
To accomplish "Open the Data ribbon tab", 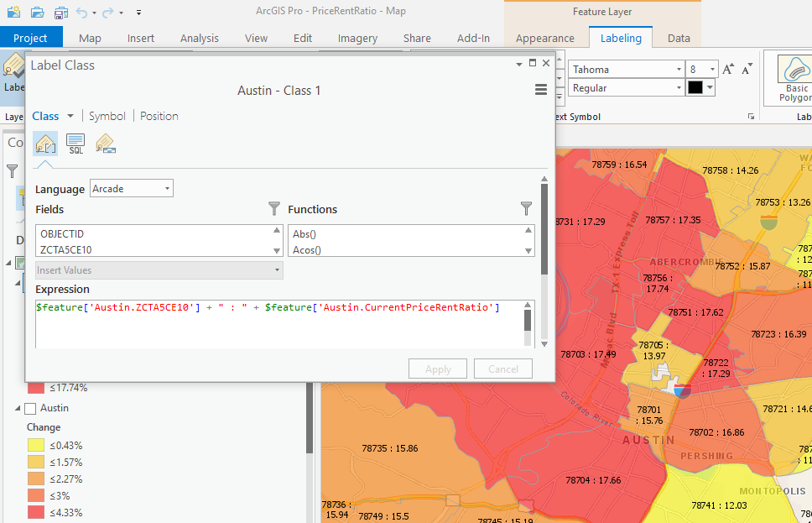I will pyautogui.click(x=679, y=38).
